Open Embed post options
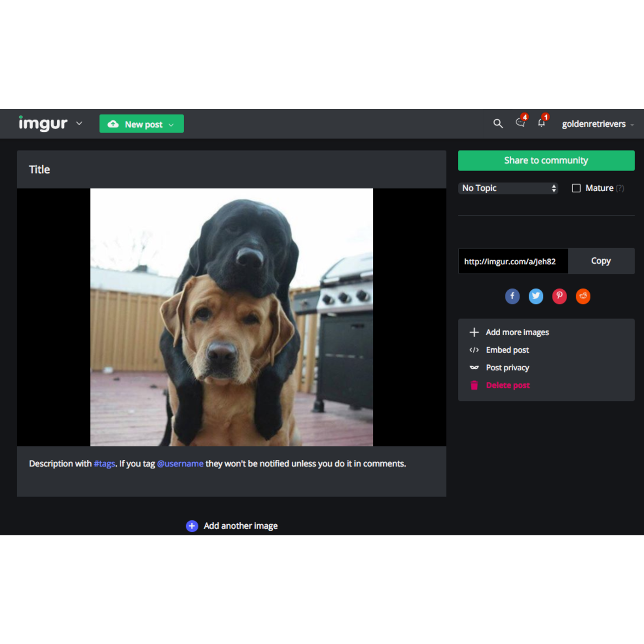The image size is (644, 644). (507, 350)
